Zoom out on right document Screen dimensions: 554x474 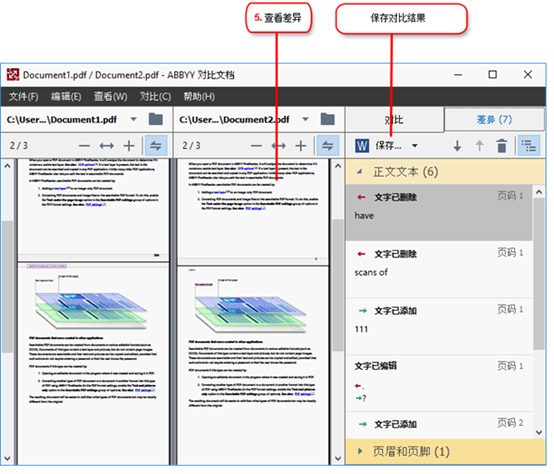[256, 146]
